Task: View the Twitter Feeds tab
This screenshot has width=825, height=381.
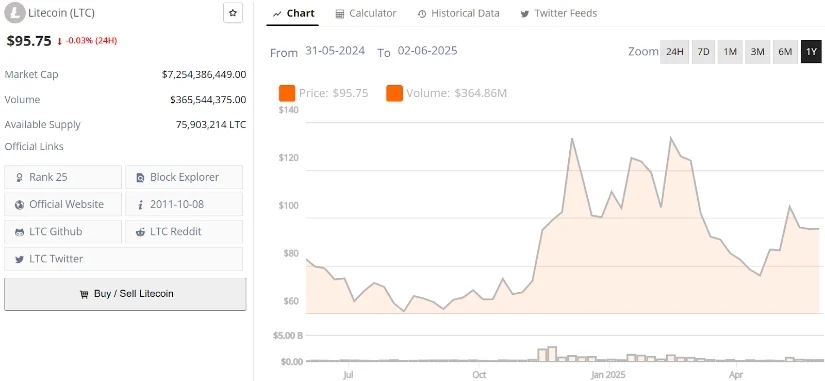Action: [559, 14]
